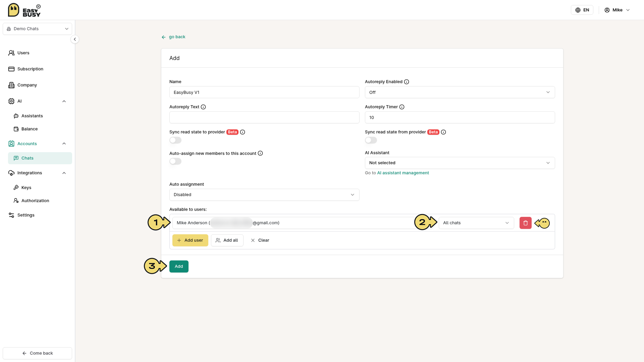
Task: Click the Company building icon
Action: click(11, 85)
